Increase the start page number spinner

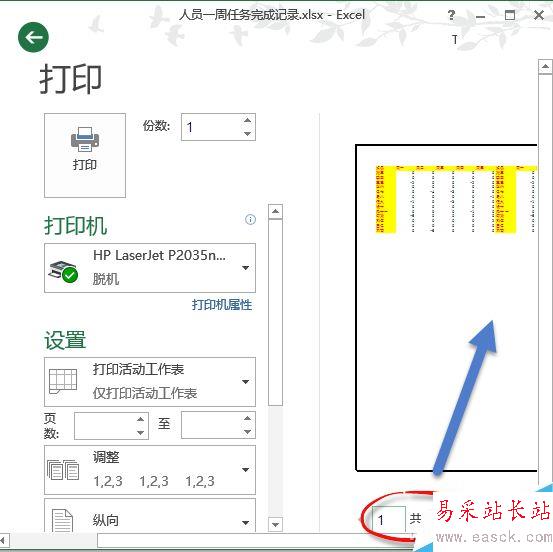pos(140,419)
